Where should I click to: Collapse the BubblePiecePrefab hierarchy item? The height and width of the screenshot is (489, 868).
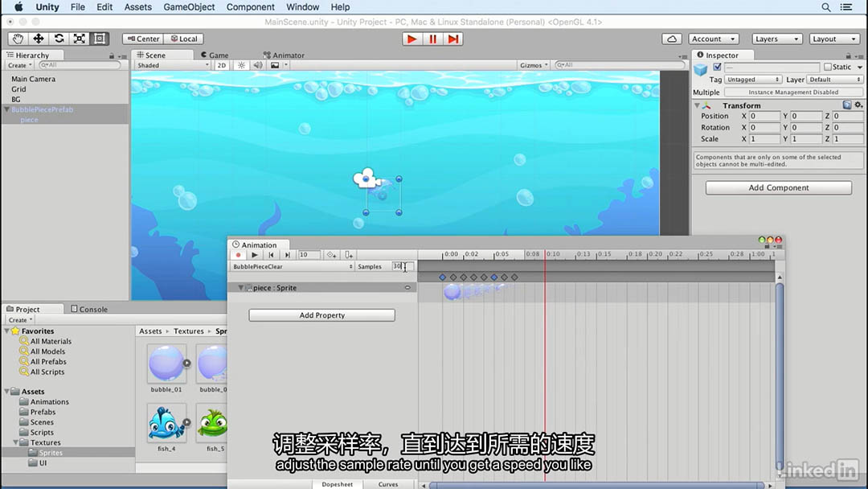click(x=6, y=109)
